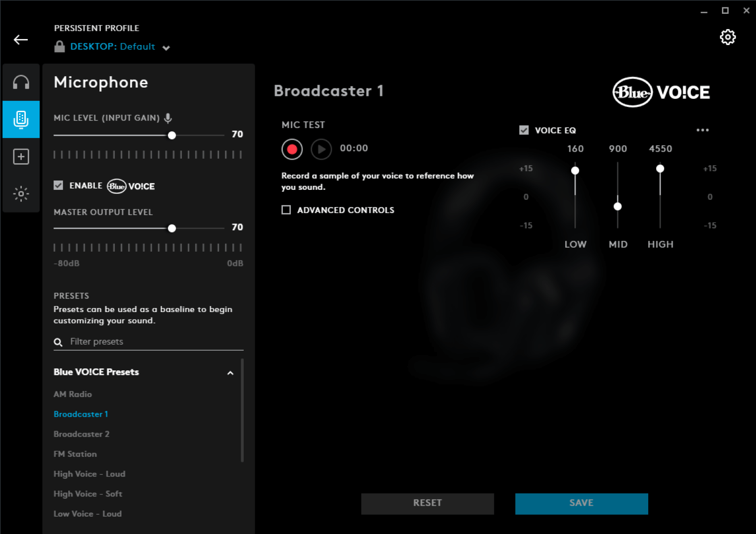
Task: Open the assignments plus icon tab
Action: coord(21,157)
